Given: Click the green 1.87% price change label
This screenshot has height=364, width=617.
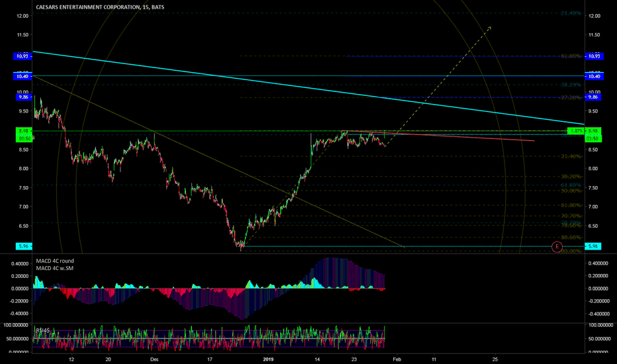Looking at the screenshot, I should pos(576,131).
